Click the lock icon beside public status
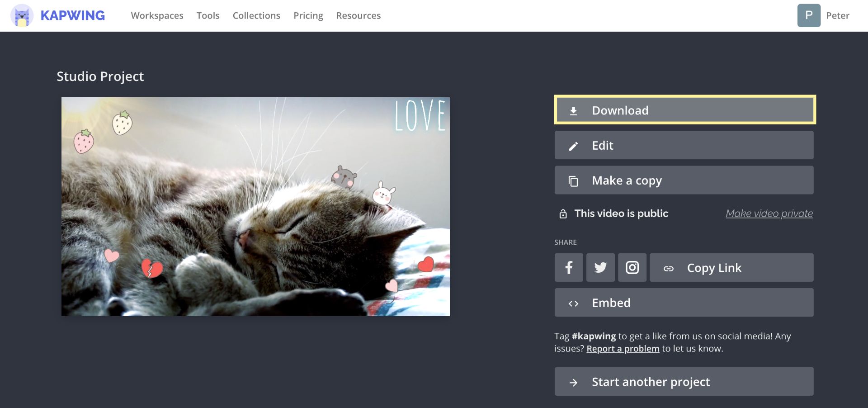This screenshot has width=868, height=408. coord(563,214)
